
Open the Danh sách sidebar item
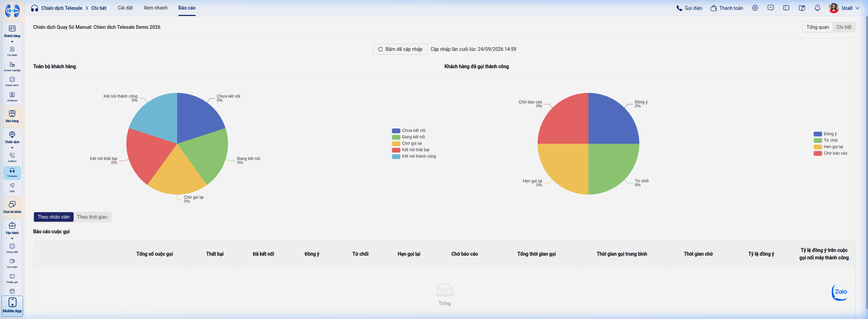click(x=12, y=82)
